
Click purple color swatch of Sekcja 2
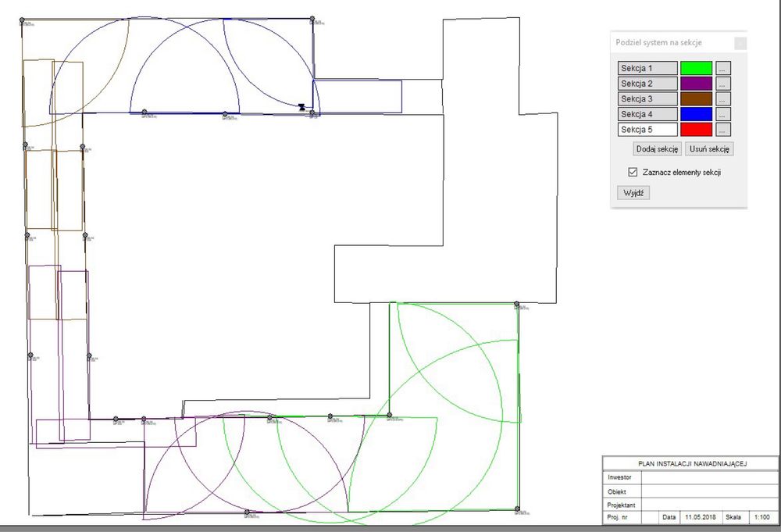[697, 83]
